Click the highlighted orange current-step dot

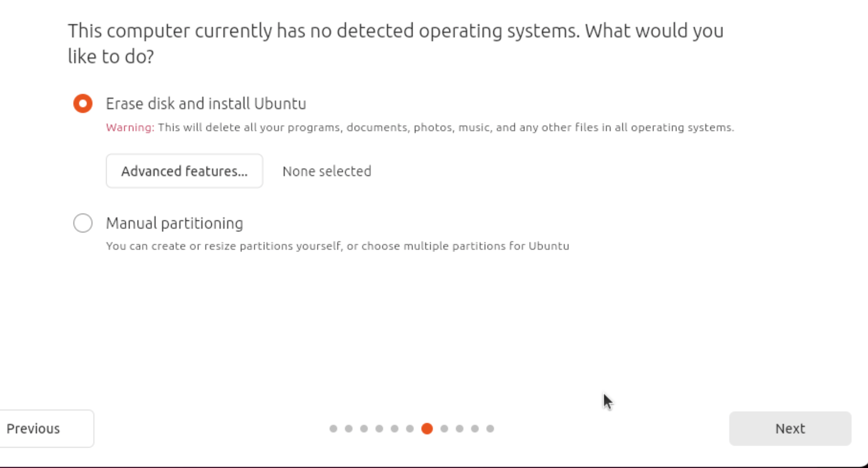point(427,428)
